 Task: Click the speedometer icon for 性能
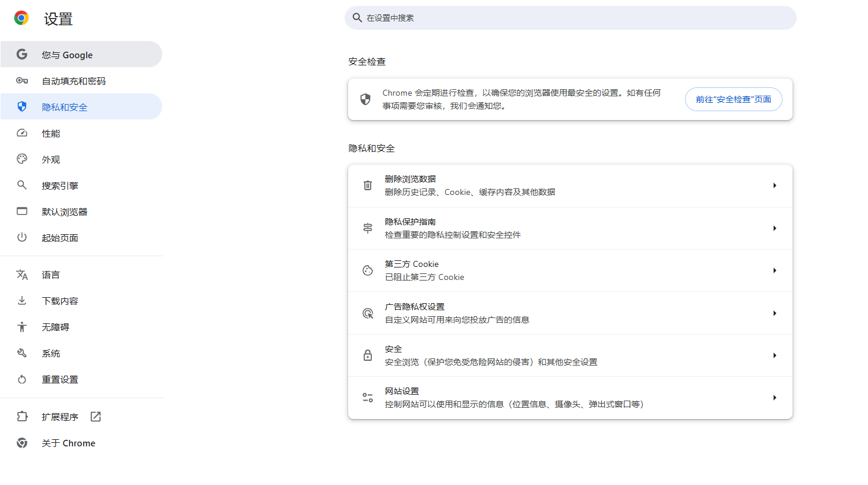coord(22,133)
